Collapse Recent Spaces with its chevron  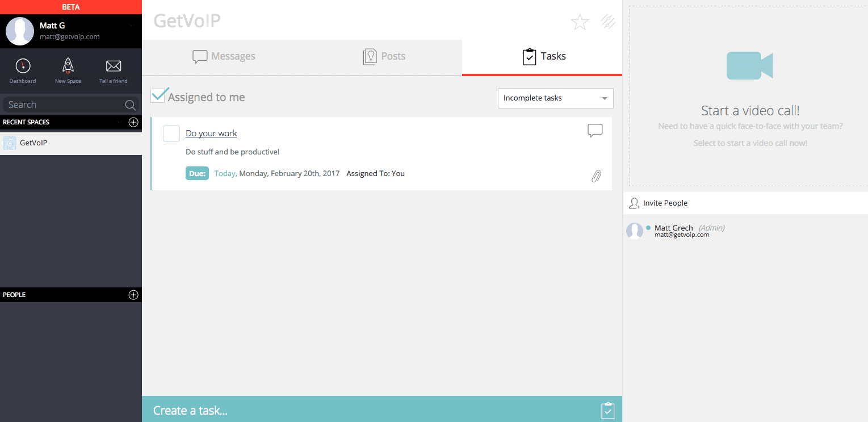(x=119, y=122)
